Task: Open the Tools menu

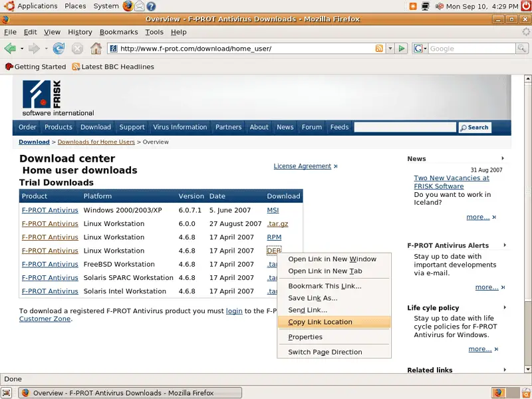Action: click(154, 32)
